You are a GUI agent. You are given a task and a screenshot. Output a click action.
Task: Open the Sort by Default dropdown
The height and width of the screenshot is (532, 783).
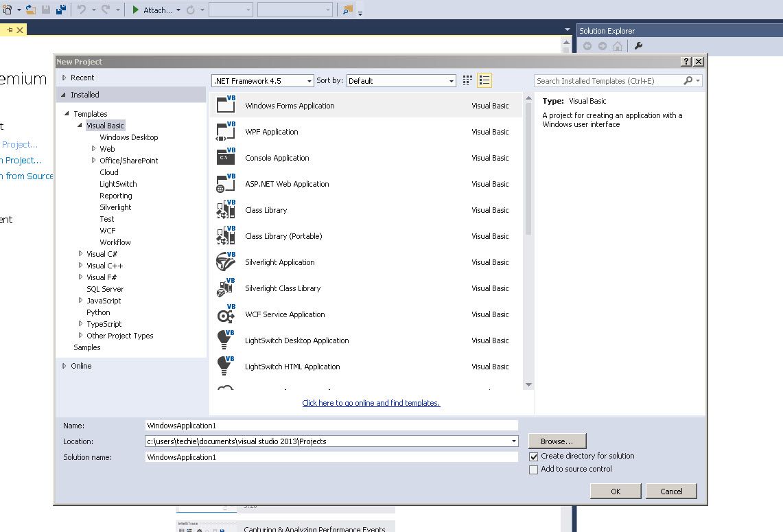point(452,80)
